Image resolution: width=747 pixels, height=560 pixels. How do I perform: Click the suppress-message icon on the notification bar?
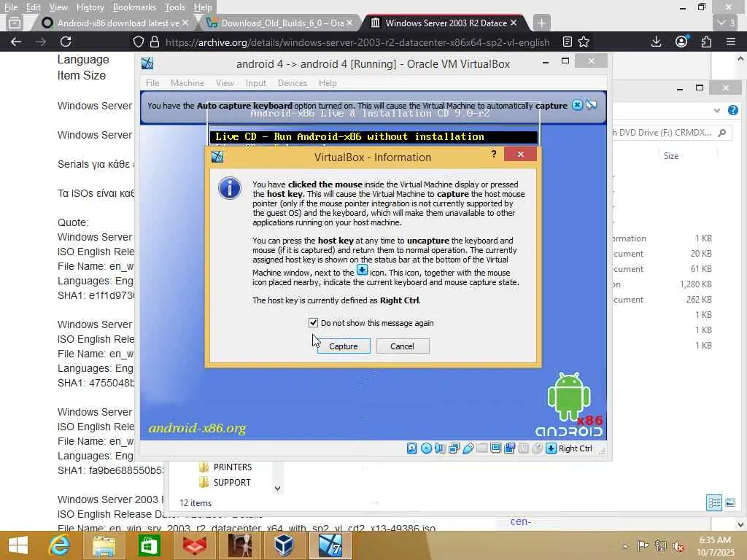tap(591, 105)
